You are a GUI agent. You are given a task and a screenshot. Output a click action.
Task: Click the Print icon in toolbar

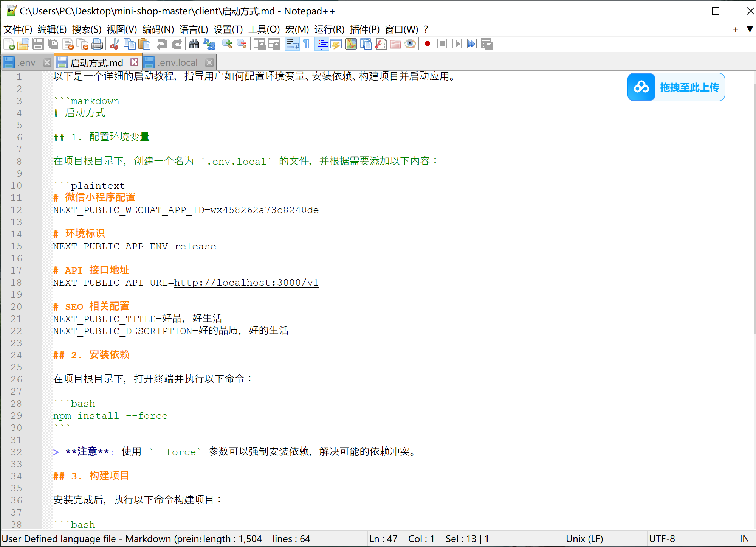coord(97,44)
